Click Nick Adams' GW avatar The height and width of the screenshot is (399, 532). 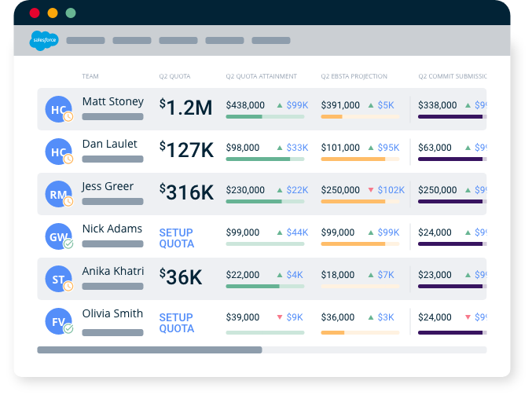point(57,236)
